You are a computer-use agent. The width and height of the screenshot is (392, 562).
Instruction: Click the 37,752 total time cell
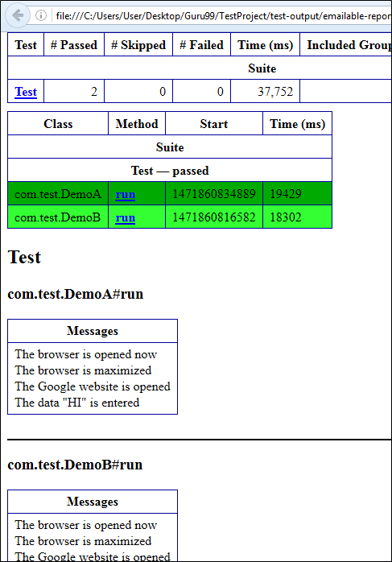pos(265,92)
